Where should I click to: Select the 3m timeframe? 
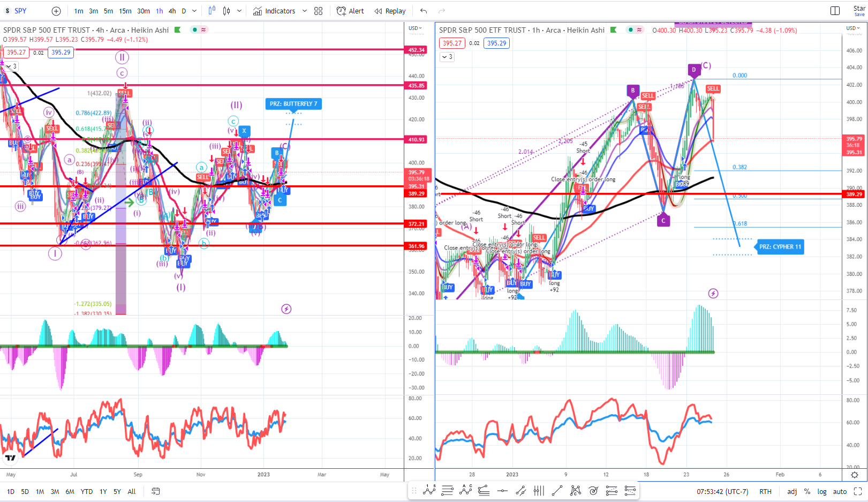click(94, 11)
